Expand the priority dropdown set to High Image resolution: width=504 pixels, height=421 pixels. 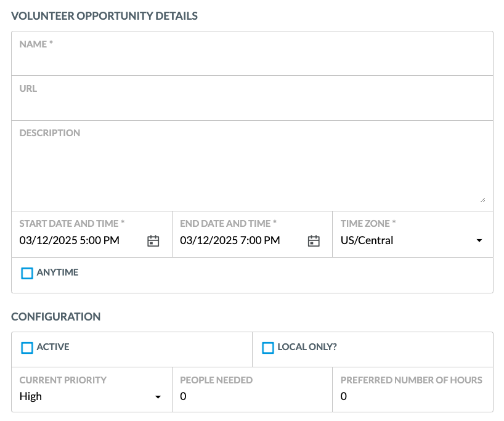coord(92,390)
